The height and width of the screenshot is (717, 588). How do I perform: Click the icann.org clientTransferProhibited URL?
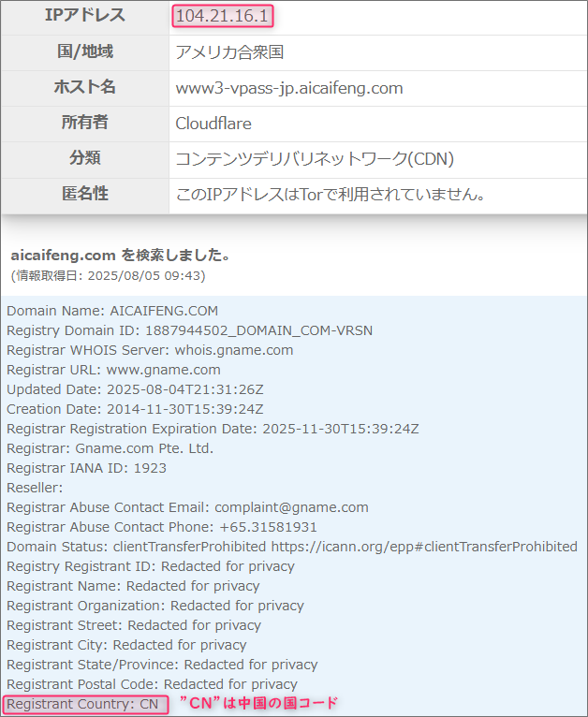[x=424, y=547]
